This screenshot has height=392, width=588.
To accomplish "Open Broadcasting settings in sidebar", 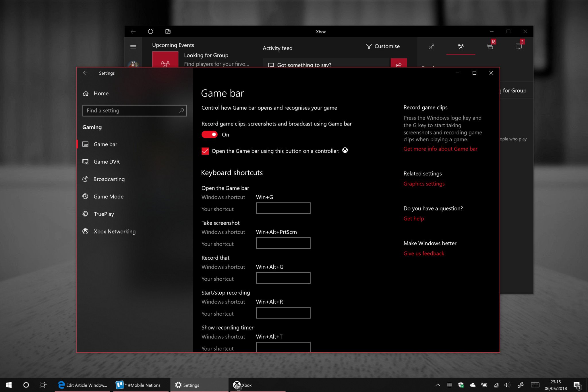I will 109,179.
